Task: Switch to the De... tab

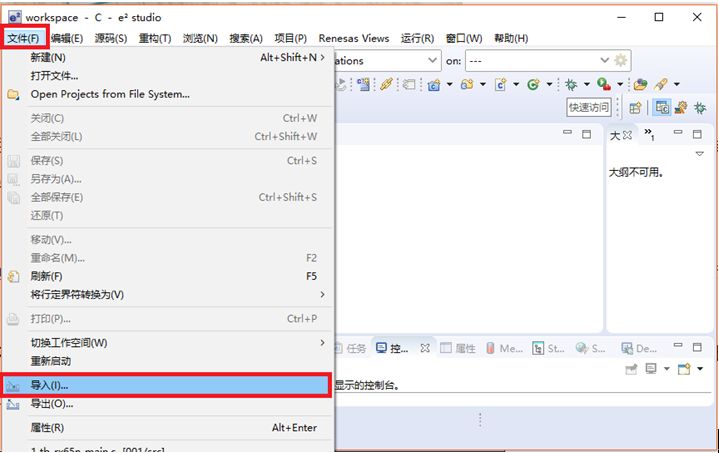Action: [639, 348]
